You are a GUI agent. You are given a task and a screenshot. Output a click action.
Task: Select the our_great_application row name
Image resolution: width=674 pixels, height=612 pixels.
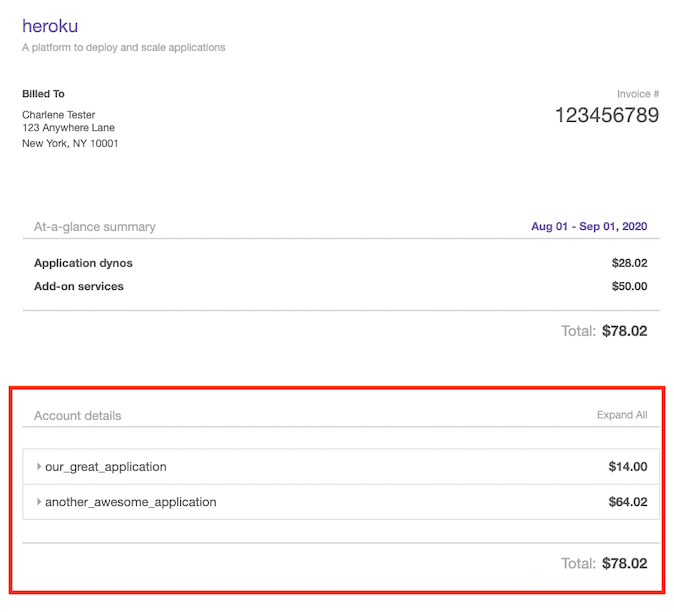tap(105, 467)
